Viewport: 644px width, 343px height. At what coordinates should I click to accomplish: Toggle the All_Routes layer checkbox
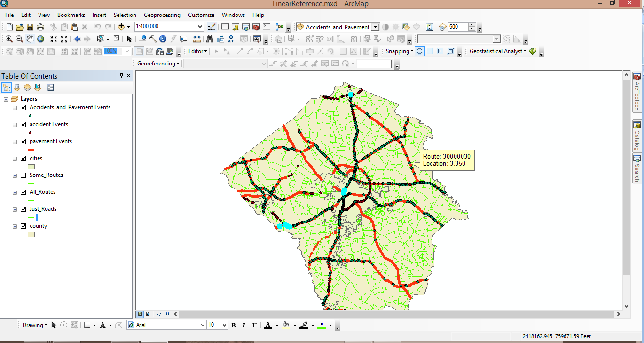pyautogui.click(x=23, y=192)
